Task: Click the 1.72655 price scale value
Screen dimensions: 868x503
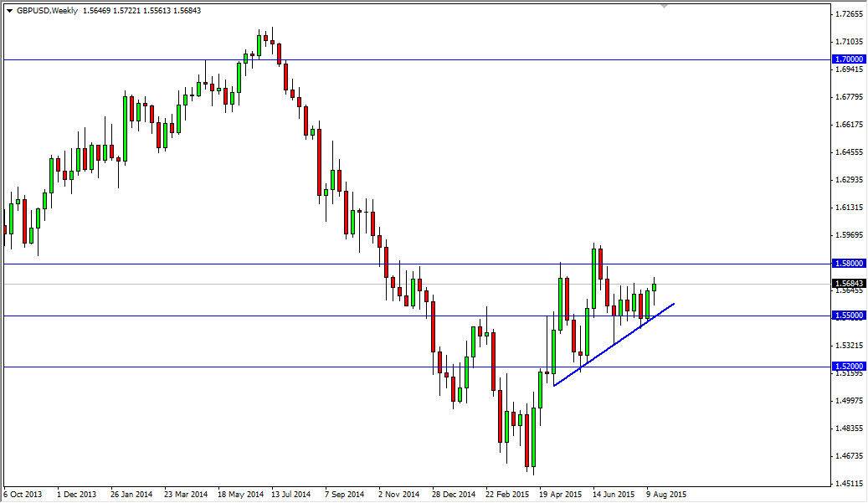Action: coord(848,14)
